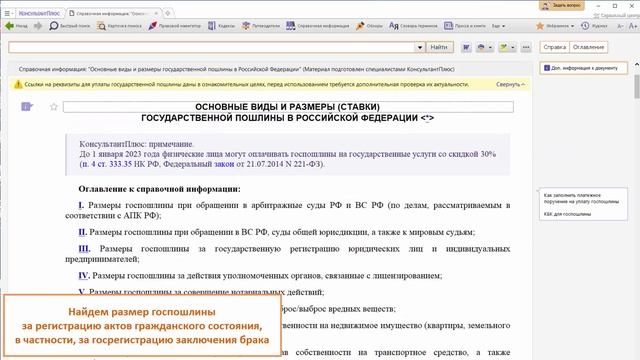Jump to section IV of contents
Screen dimensions: 640x360
click(x=84, y=276)
